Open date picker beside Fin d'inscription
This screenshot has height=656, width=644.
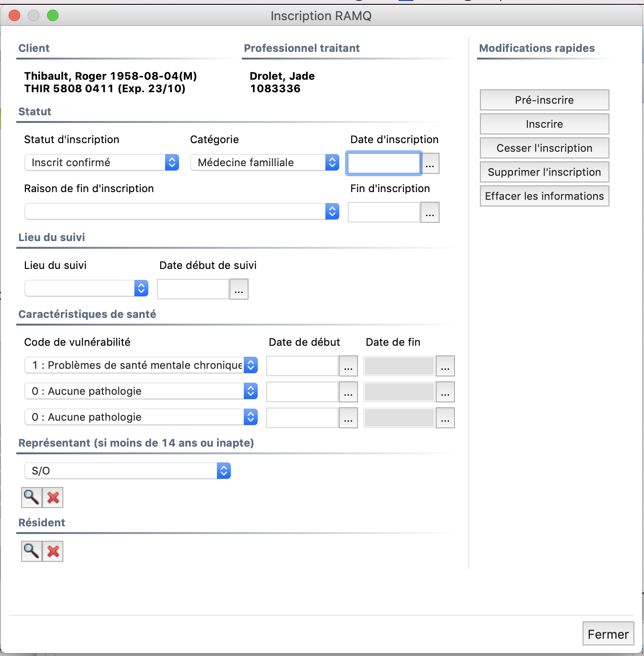430,212
